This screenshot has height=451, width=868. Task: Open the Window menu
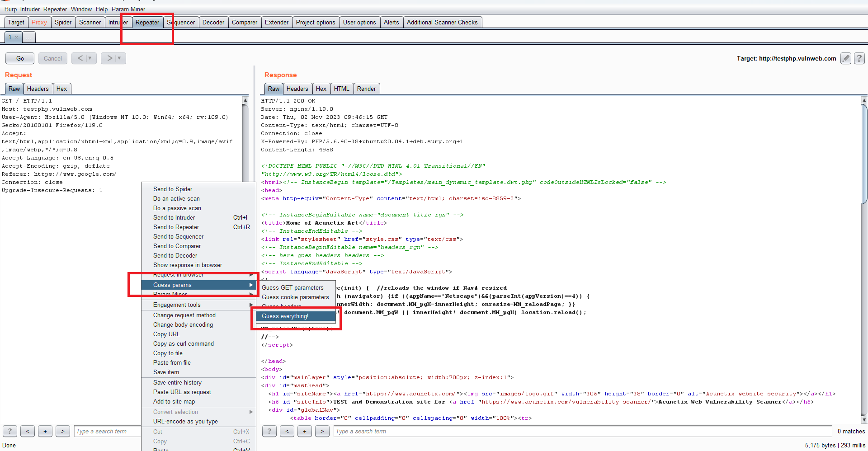pos(81,9)
